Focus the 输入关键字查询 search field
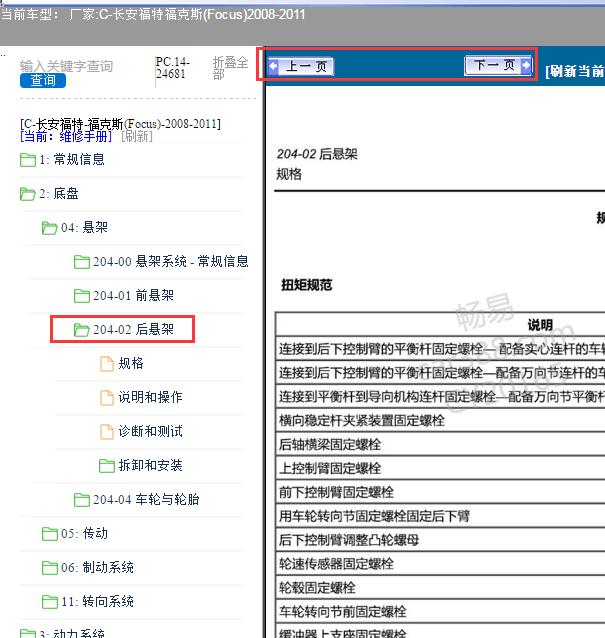The height and width of the screenshot is (638, 605). tap(66, 66)
